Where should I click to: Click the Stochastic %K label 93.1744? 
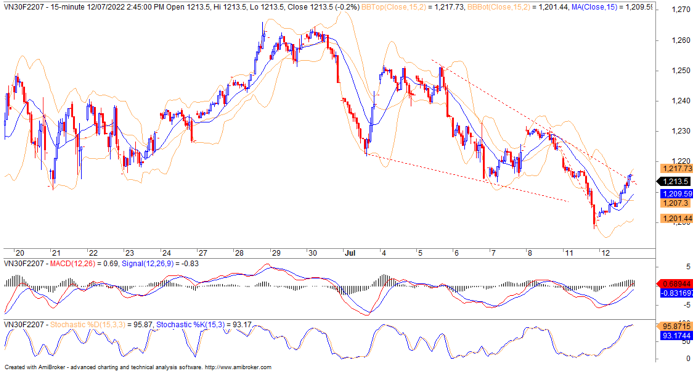(x=677, y=336)
